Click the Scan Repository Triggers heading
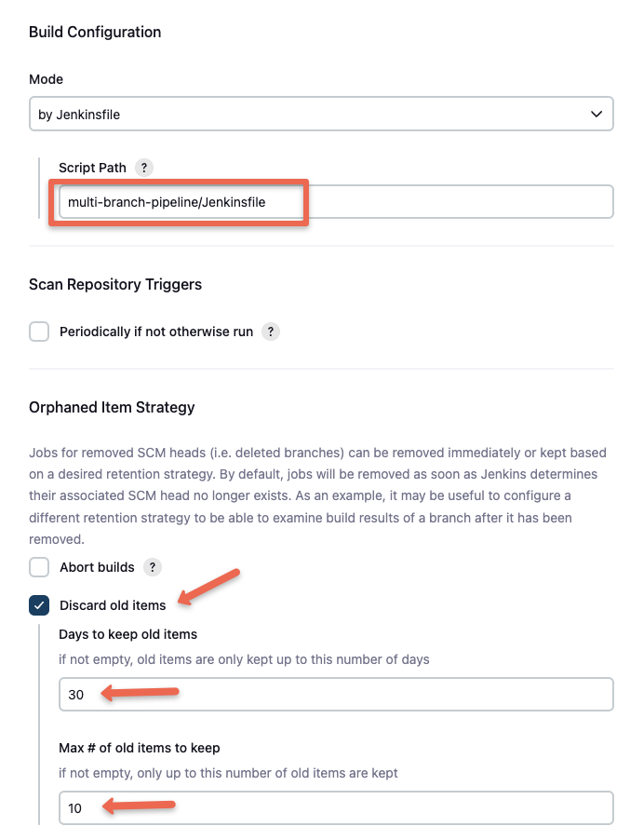630x840 pixels. pyautogui.click(x=115, y=284)
